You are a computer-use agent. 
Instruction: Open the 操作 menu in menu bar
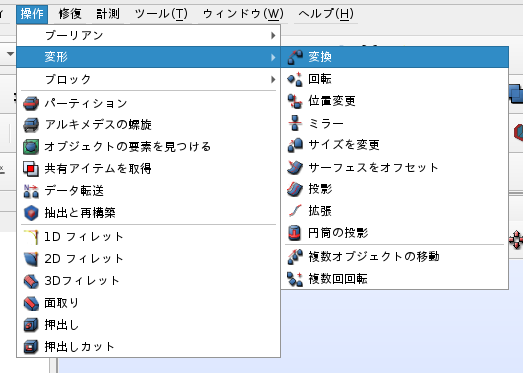tap(32, 14)
